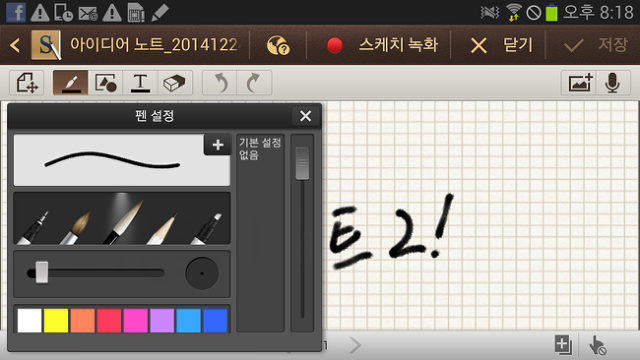Open the S Note app icon
The height and width of the screenshot is (360, 640).
pos(46,45)
